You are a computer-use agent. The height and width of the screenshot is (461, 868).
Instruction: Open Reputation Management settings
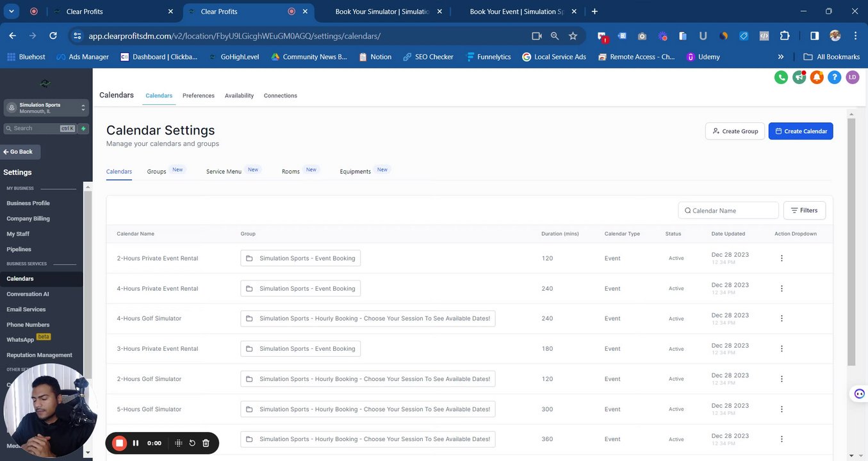[x=40, y=355]
